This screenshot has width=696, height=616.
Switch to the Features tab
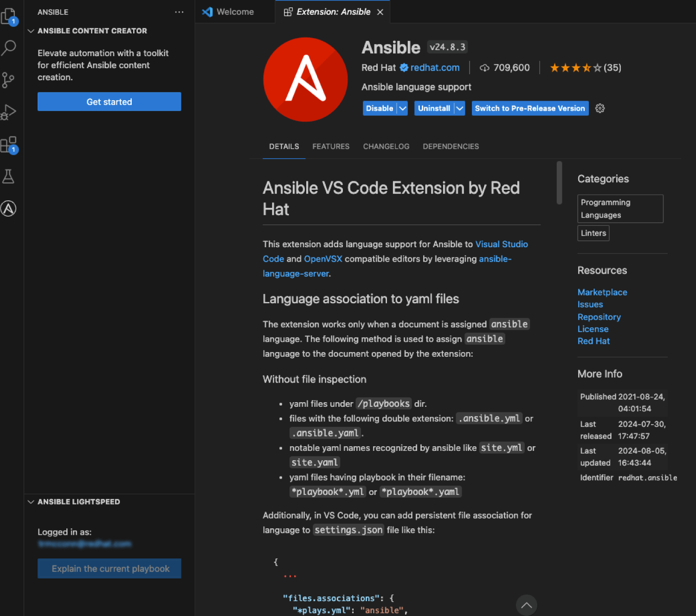click(331, 147)
